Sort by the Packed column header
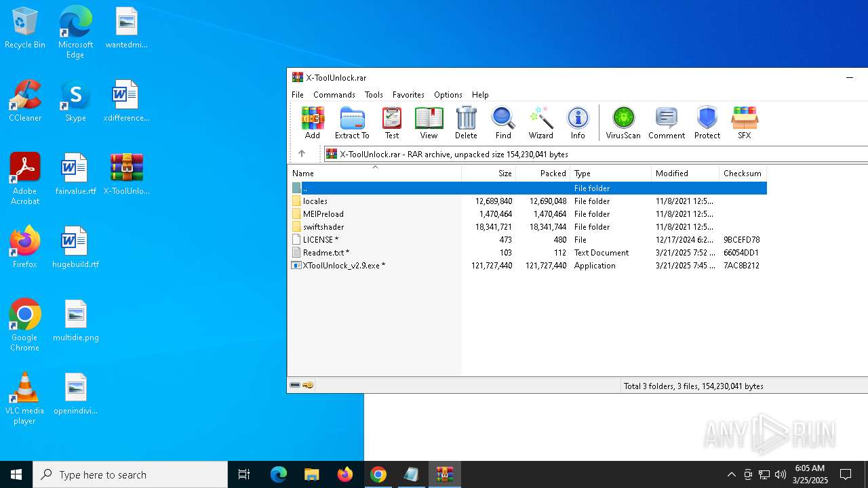This screenshot has width=868, height=488. [x=543, y=174]
